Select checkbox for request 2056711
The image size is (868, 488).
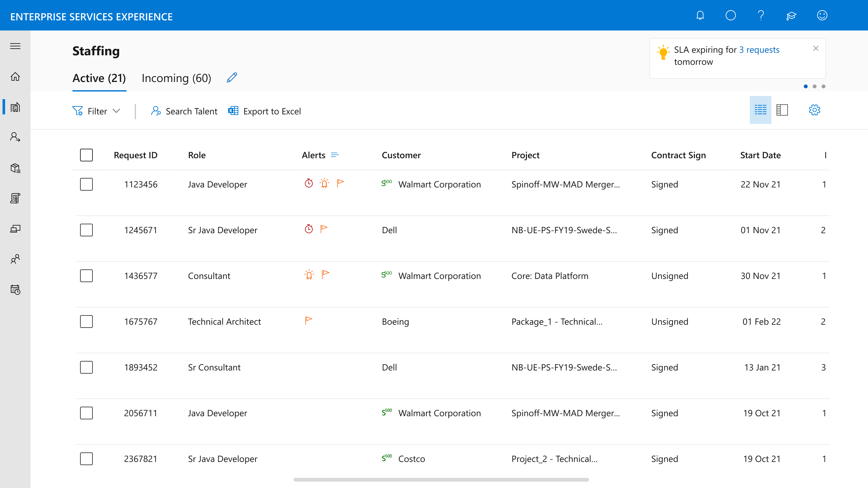coord(86,413)
